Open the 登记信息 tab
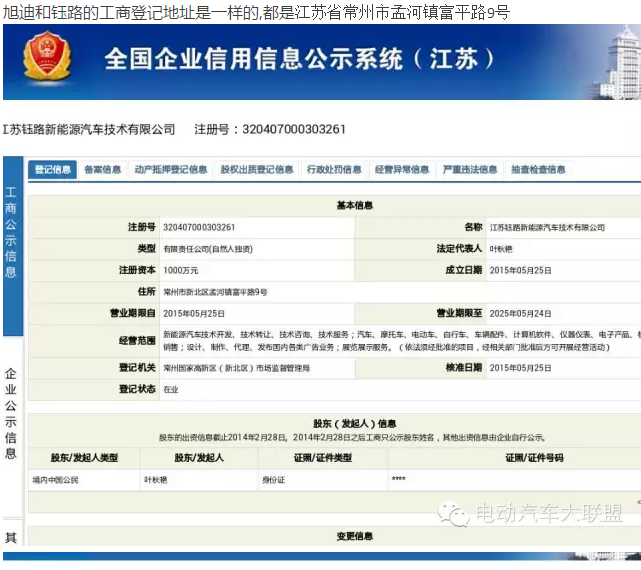The image size is (641, 570). [x=52, y=169]
